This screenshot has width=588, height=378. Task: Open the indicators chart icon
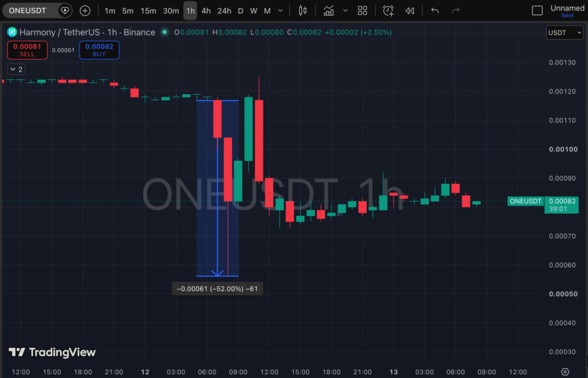tap(328, 10)
